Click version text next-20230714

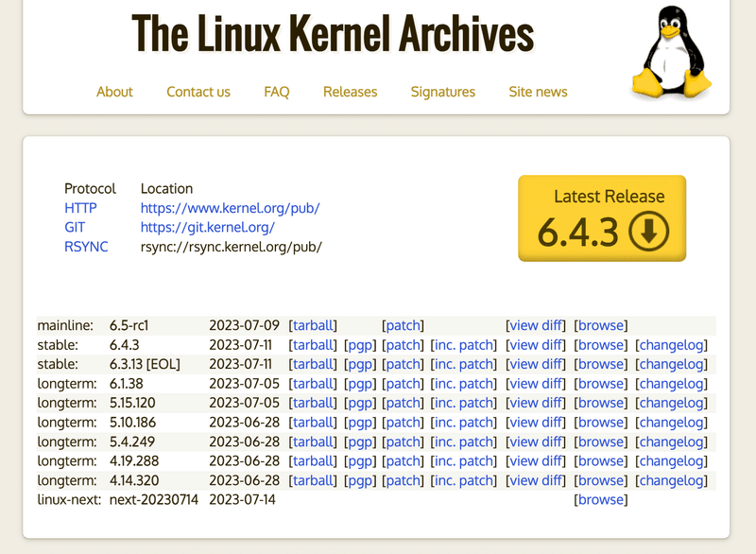tap(154, 499)
